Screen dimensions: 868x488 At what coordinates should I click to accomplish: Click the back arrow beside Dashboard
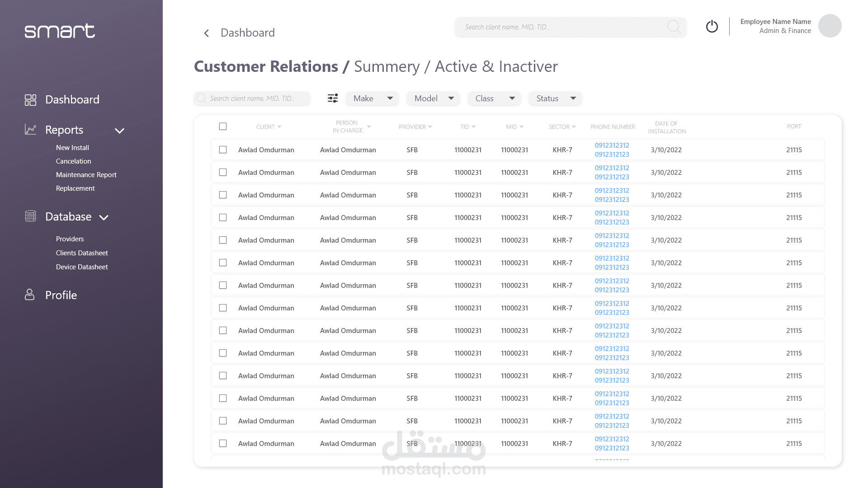tap(207, 33)
